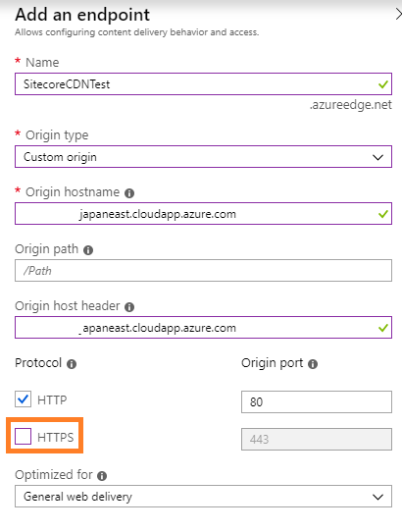
Task: Expand the Optimized for dropdown arrow
Action: click(377, 497)
